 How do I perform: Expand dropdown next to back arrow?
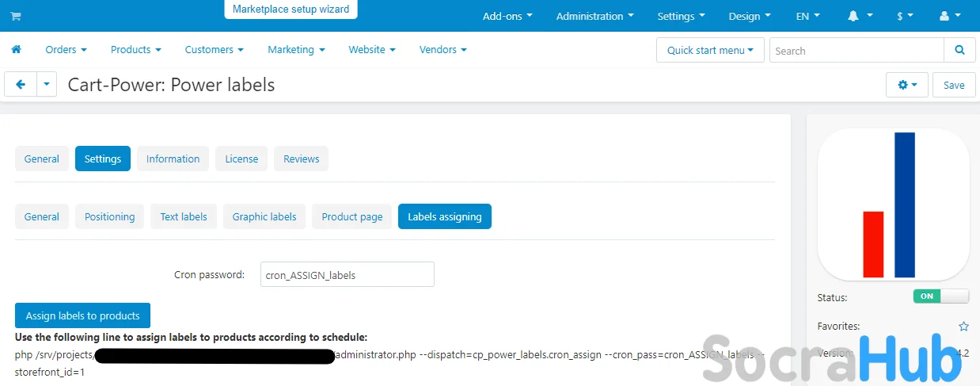coord(47,84)
